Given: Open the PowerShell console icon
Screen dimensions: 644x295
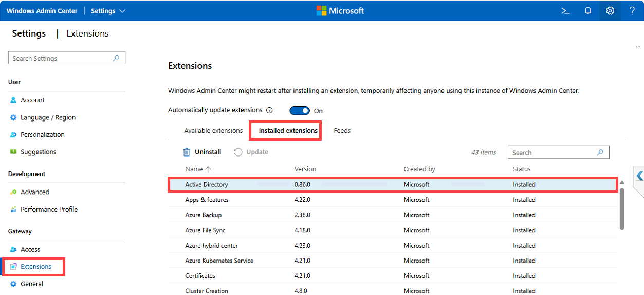Looking at the screenshot, I should [565, 11].
